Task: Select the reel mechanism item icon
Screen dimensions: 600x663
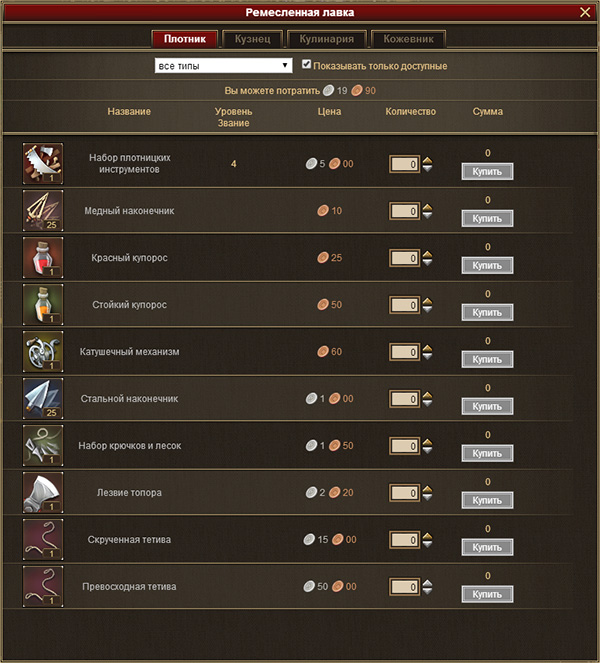Action: (43, 351)
